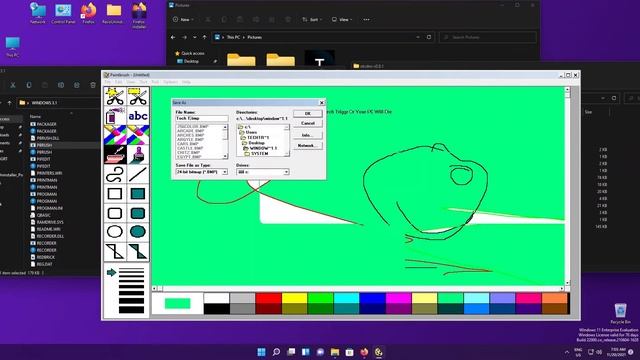This screenshot has width=640, height=360.
Task: Click the File Name text field
Action: tap(202, 118)
